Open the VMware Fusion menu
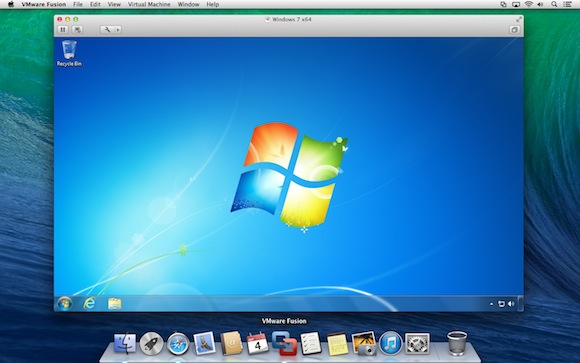The width and height of the screenshot is (580, 363). coord(44,4)
